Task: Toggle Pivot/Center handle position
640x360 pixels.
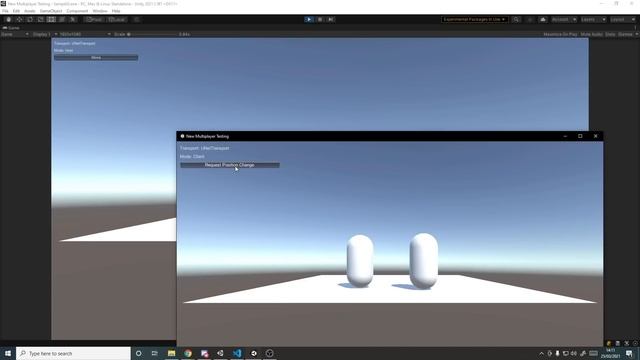Action: pos(94,20)
